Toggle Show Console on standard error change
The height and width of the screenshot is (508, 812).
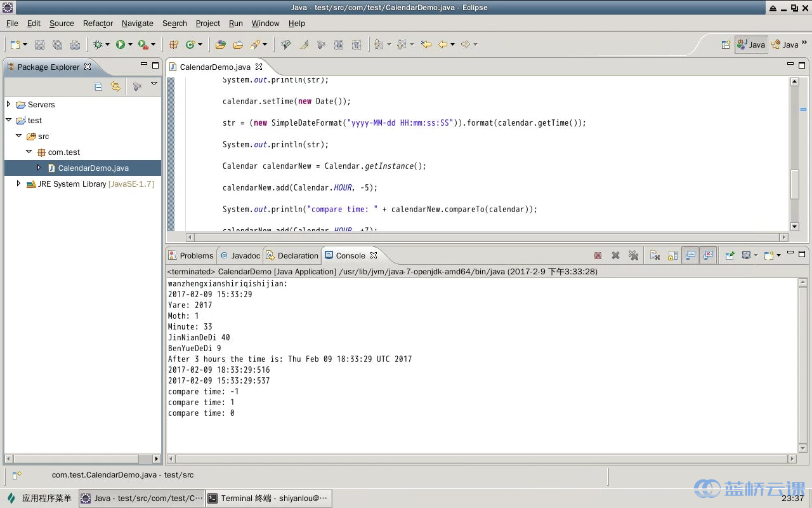coord(708,255)
